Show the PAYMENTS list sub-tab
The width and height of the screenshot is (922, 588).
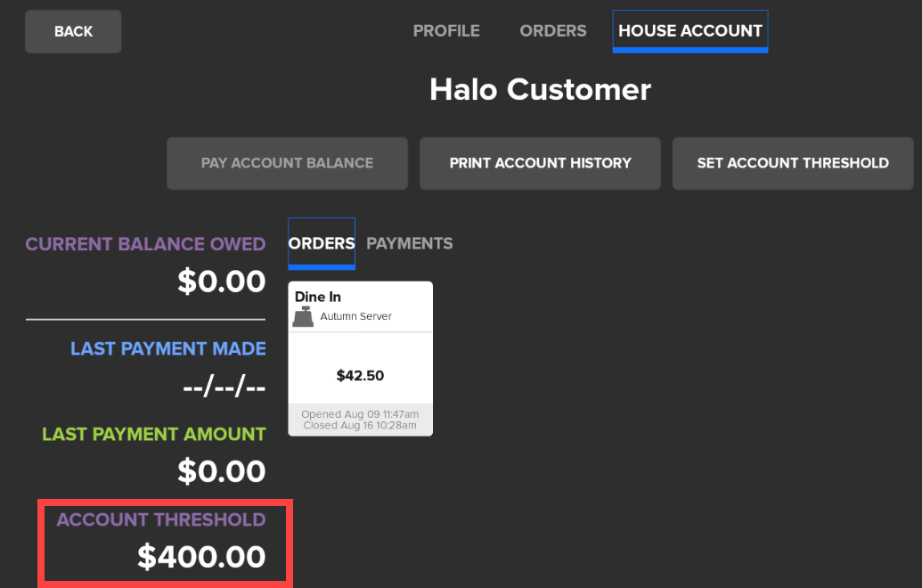coord(410,243)
